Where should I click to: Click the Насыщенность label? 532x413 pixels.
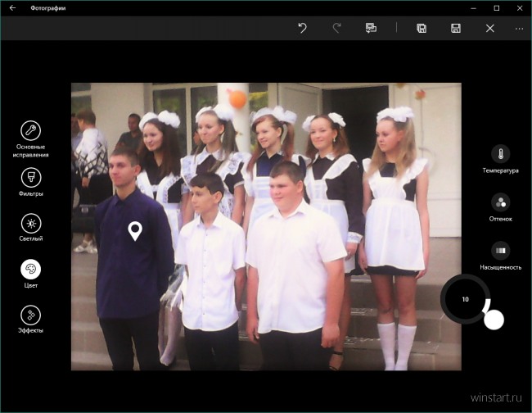[500, 267]
